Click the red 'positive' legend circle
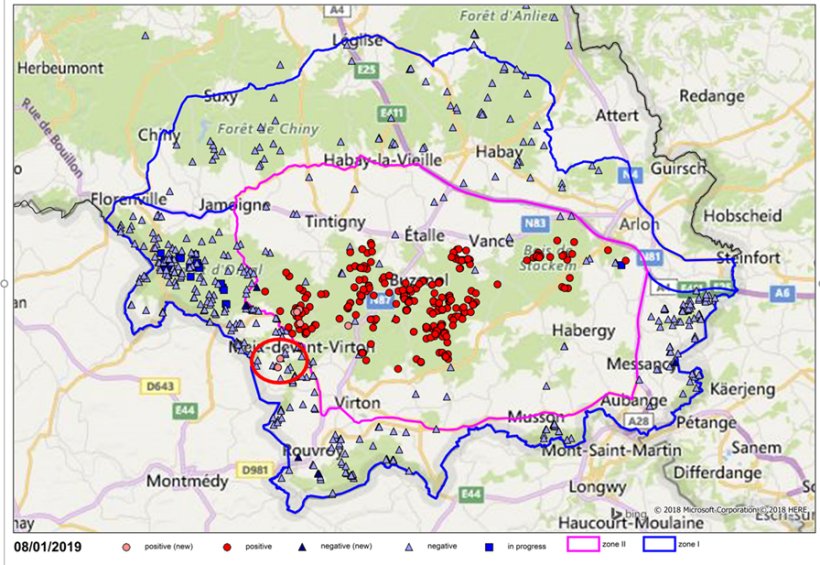Viewport: 820px width, 565px height. point(229,547)
